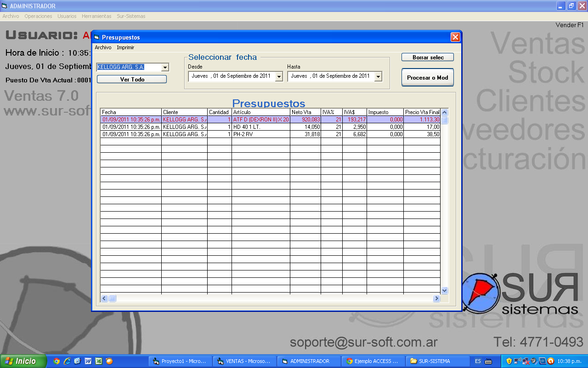
Task: Click the ES language indicator
Action: point(478,361)
